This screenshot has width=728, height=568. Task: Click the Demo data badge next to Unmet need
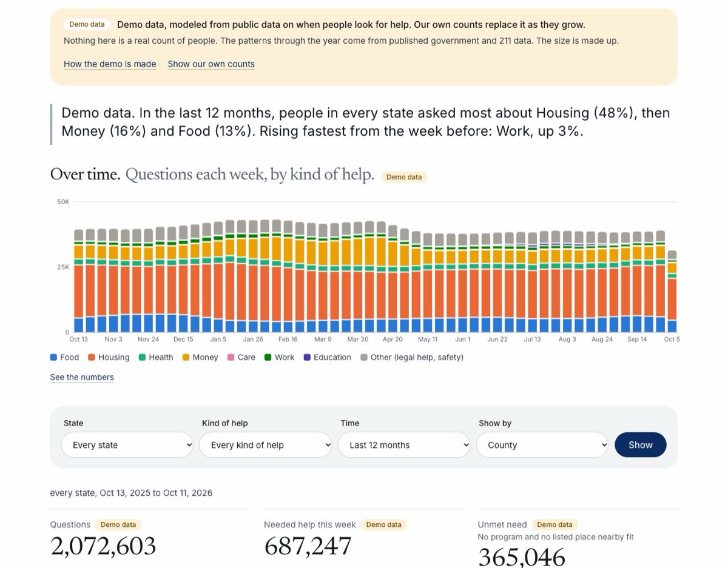coord(555,525)
